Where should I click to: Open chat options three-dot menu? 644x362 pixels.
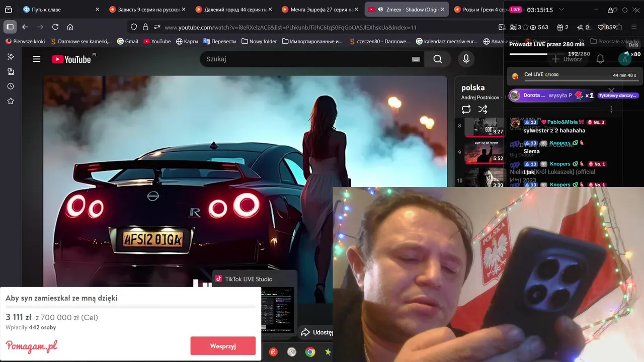click(611, 109)
